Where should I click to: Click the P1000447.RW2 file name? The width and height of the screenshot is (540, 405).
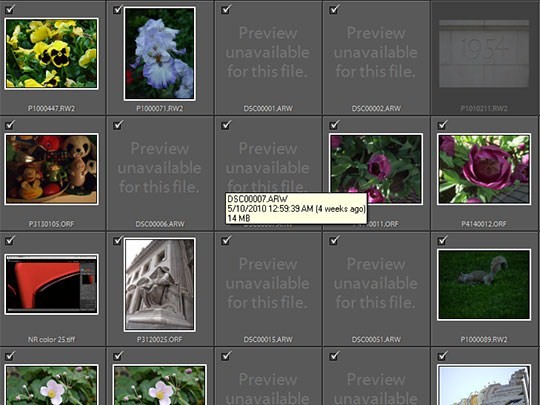coord(51,108)
